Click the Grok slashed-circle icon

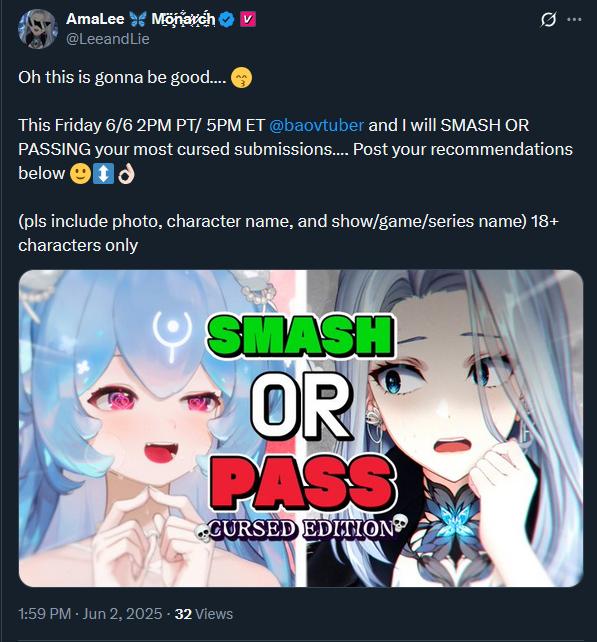(548, 19)
